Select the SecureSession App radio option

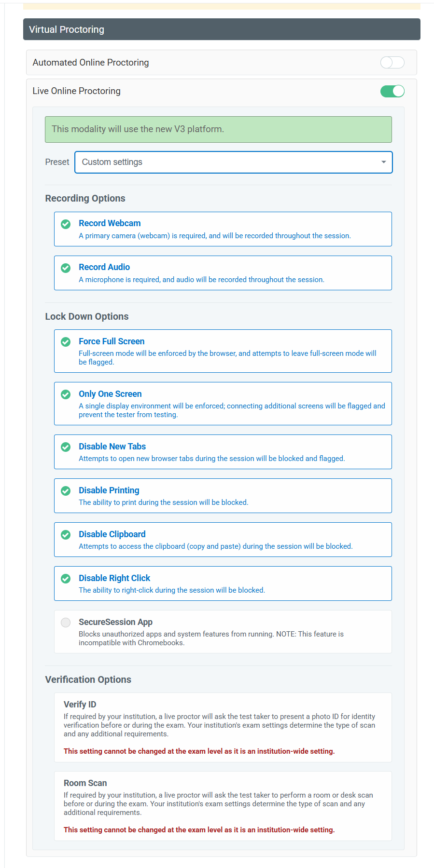click(66, 623)
